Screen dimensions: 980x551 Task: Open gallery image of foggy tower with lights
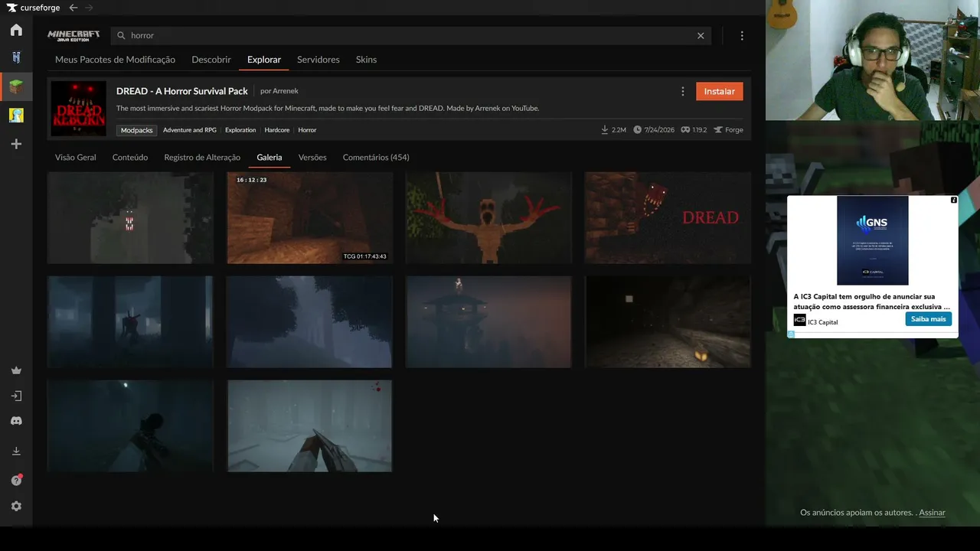[488, 322]
